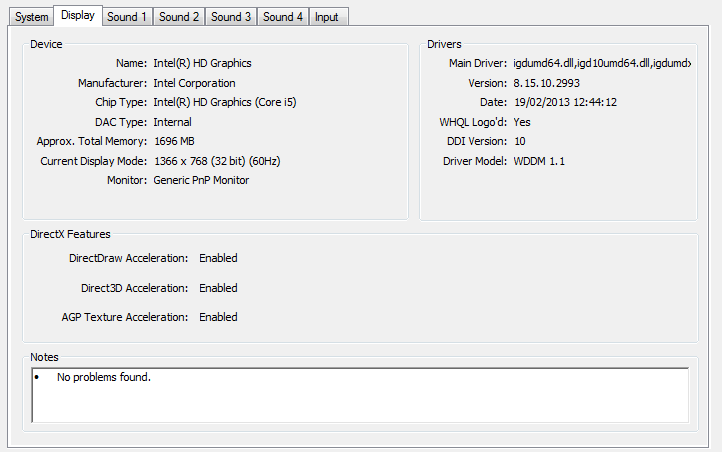The height and width of the screenshot is (452, 722).
Task: Click the Direct3D Acceleration Enabled status
Action: click(218, 288)
